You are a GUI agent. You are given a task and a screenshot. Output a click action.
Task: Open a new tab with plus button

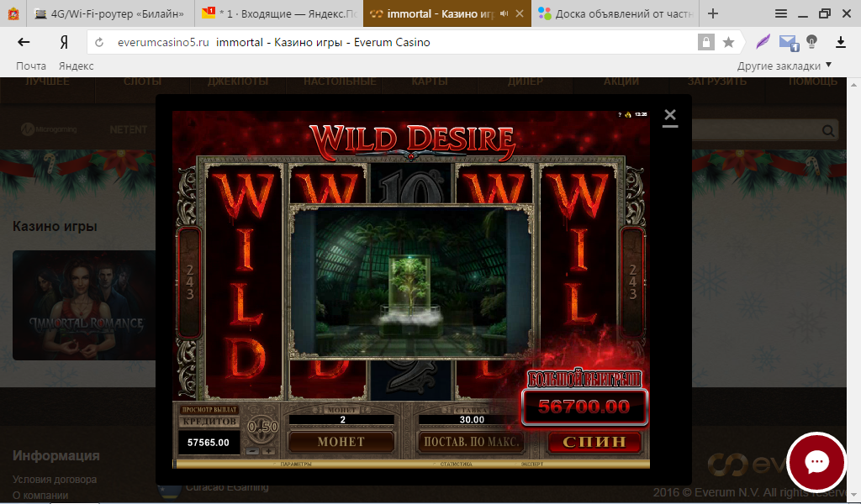[713, 13]
